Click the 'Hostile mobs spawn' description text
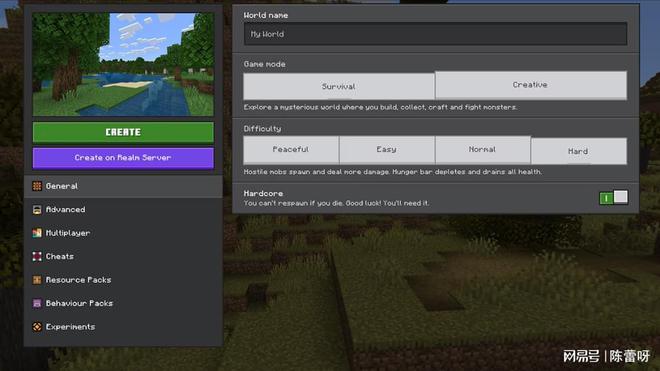The width and height of the screenshot is (660, 371). (x=393, y=172)
